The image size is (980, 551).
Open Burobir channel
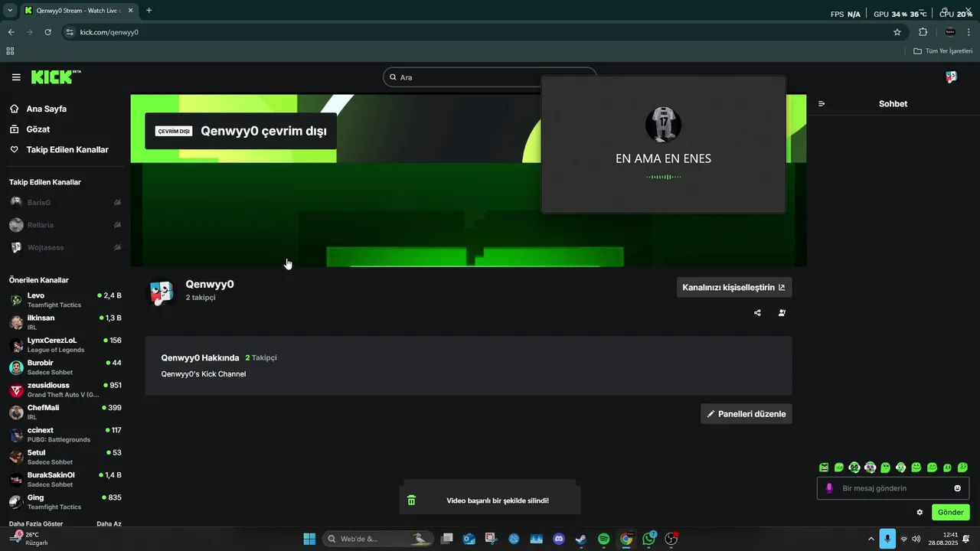click(65, 367)
